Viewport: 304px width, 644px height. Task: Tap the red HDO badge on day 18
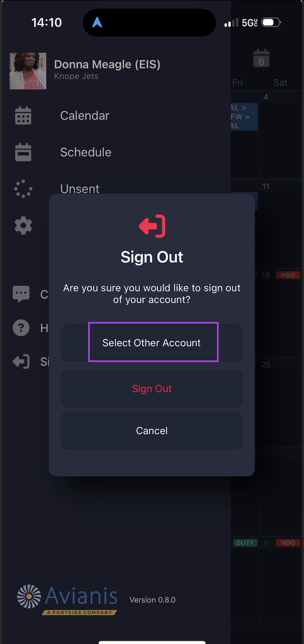click(288, 275)
